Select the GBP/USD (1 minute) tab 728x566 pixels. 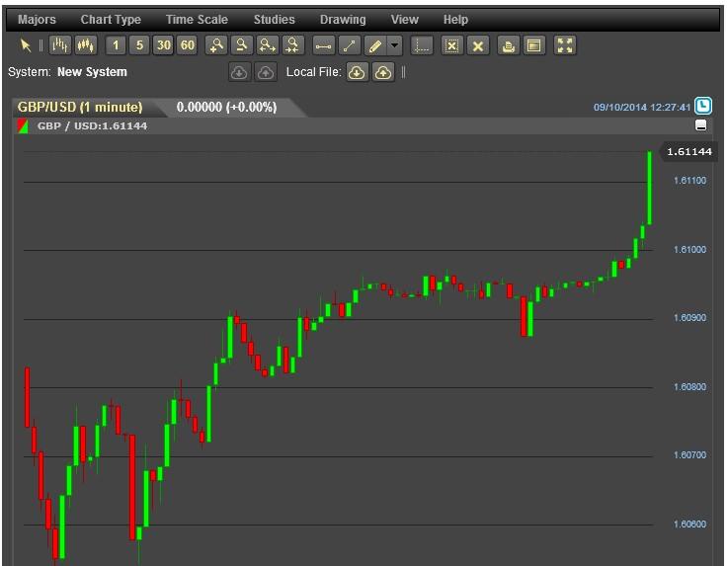(x=80, y=108)
